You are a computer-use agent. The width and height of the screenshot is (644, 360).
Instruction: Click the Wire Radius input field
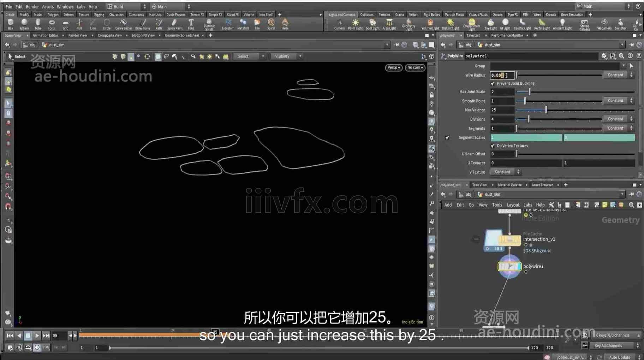[x=502, y=75]
